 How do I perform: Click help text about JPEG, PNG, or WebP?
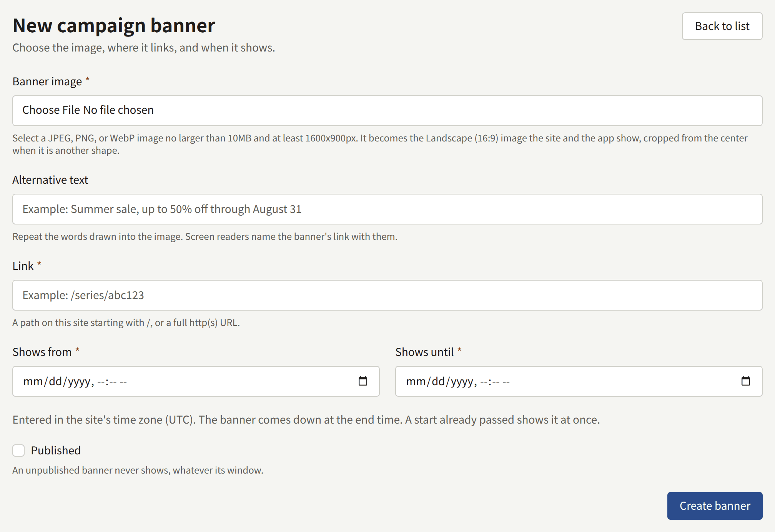point(380,144)
